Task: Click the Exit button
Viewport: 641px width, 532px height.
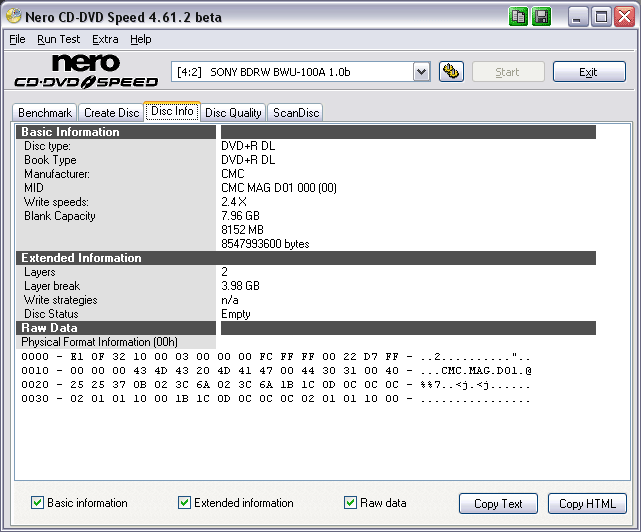Action: pos(589,72)
